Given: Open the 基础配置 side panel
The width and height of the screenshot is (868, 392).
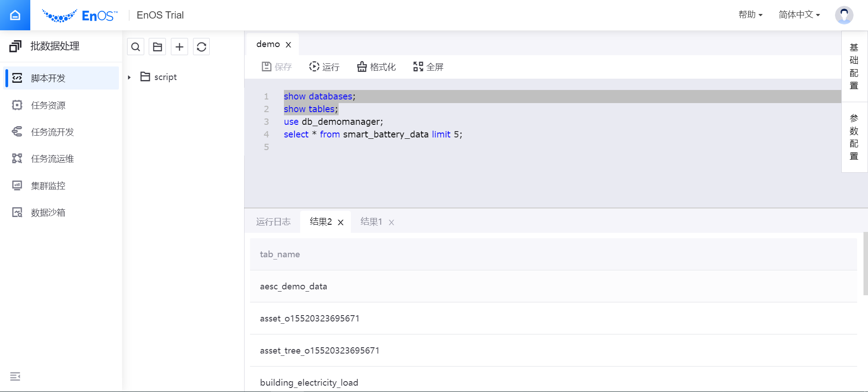Looking at the screenshot, I should 854,66.
